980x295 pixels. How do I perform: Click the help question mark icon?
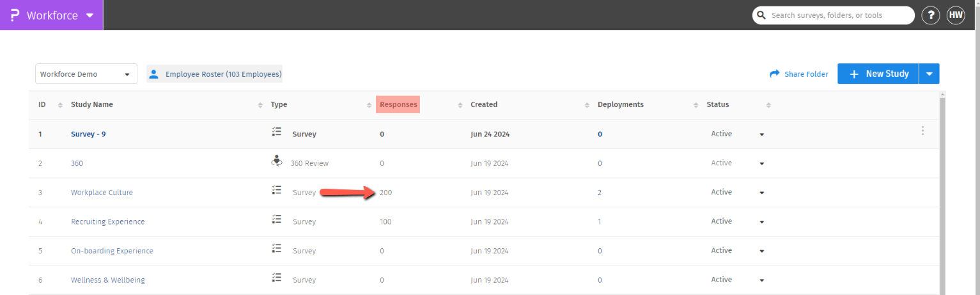click(x=930, y=15)
